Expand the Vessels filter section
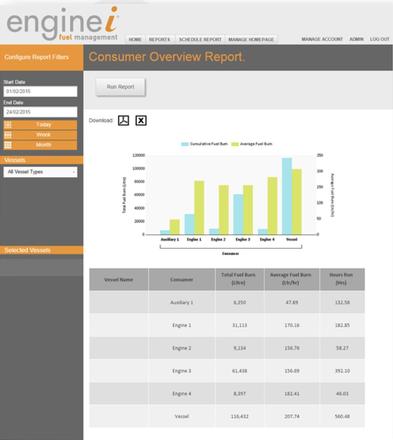The width and height of the screenshot is (393, 440). pyautogui.click(x=41, y=160)
